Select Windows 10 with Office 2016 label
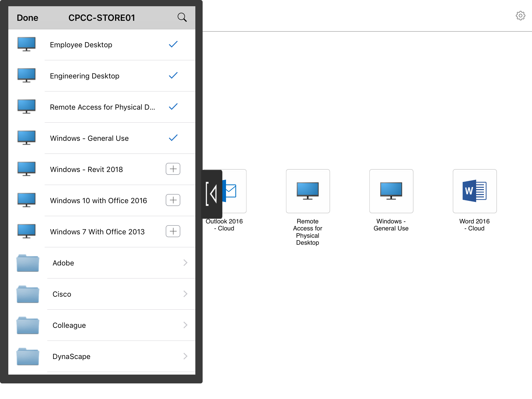This screenshot has height=399, width=532. pos(98,201)
